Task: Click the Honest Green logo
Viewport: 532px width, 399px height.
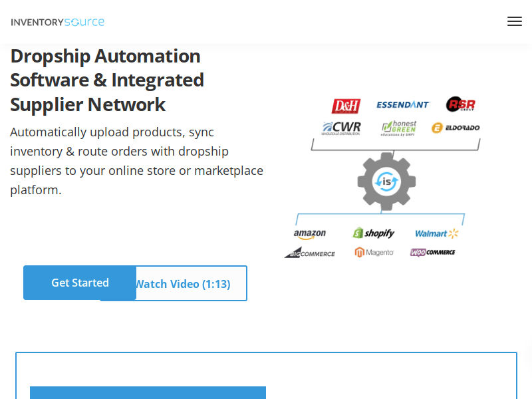Action: 399,128
